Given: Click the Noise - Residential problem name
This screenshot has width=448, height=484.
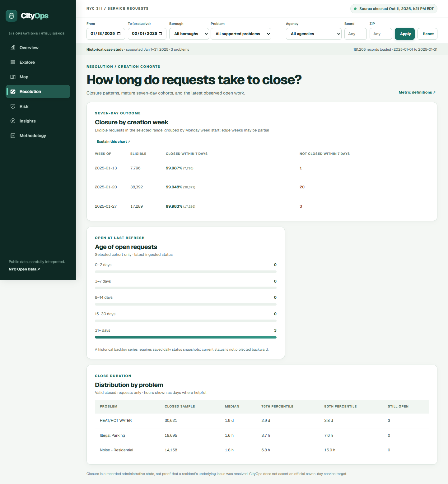Looking at the screenshot, I should point(116,450).
